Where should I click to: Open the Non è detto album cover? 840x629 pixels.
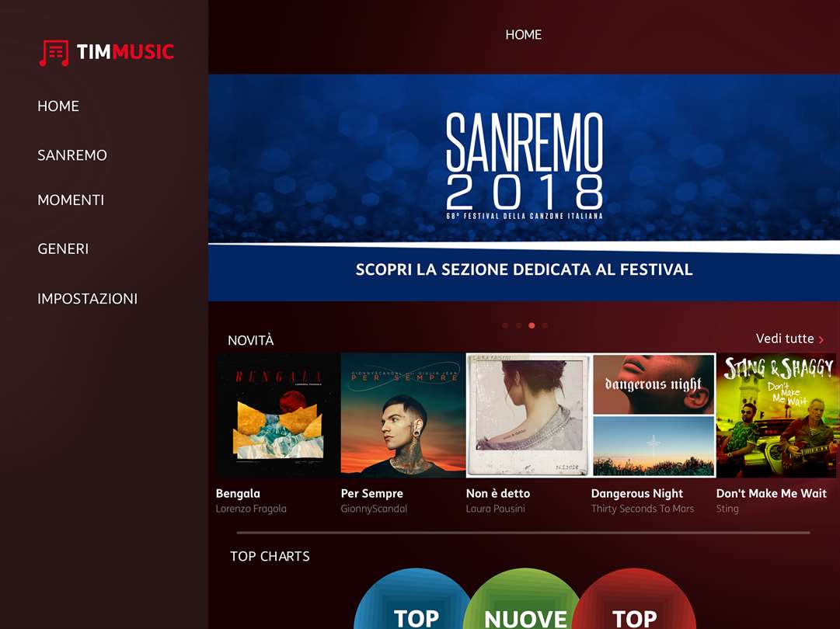click(x=528, y=415)
